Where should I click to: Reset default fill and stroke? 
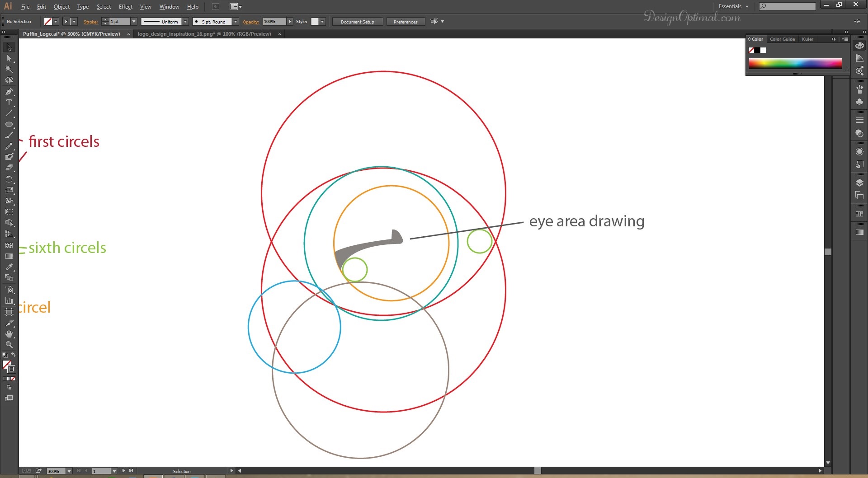(x=5, y=355)
